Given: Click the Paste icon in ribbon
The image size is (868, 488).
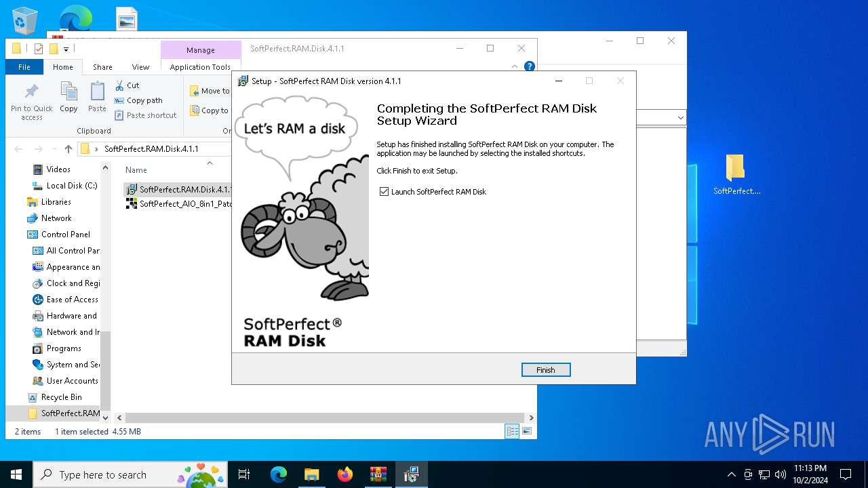Looking at the screenshot, I should (97, 97).
